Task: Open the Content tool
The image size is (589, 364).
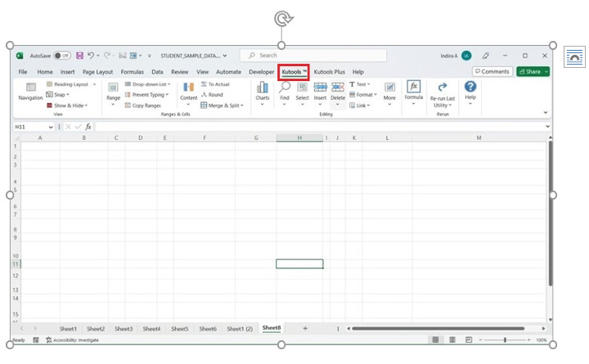Action: pos(188,92)
